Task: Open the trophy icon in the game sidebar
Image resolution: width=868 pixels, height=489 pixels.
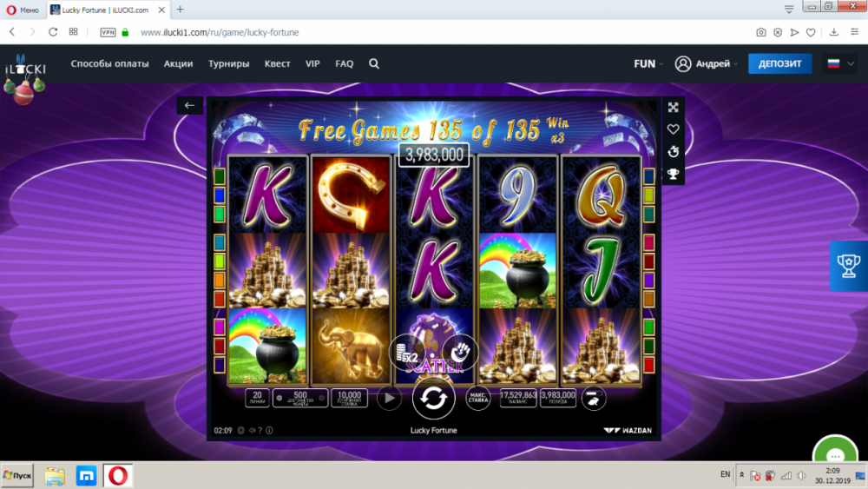Action: pyautogui.click(x=674, y=175)
